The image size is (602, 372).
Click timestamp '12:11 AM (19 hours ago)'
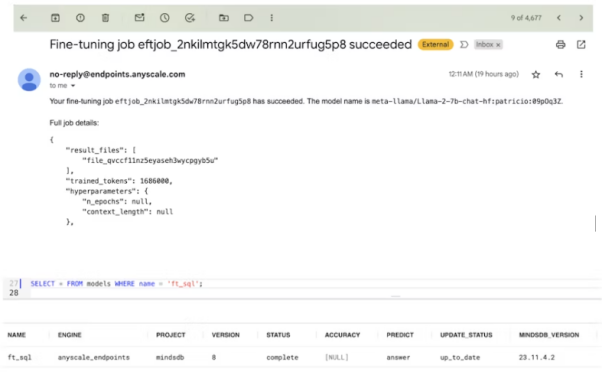[x=484, y=74]
